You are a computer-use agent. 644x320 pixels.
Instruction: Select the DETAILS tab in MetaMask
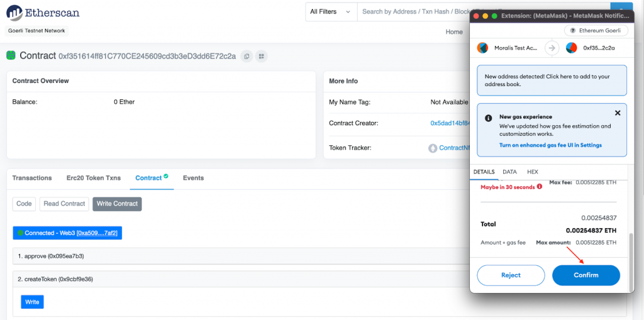(x=484, y=172)
